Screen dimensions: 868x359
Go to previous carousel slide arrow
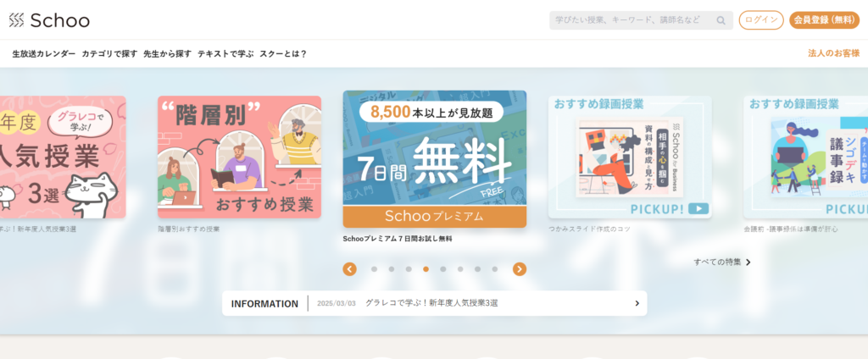349,269
